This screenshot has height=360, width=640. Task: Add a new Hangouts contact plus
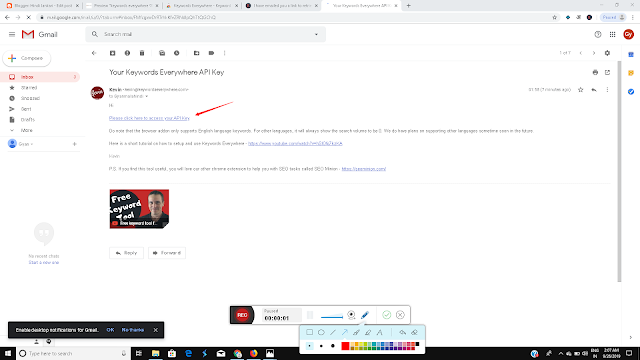click(x=75, y=144)
